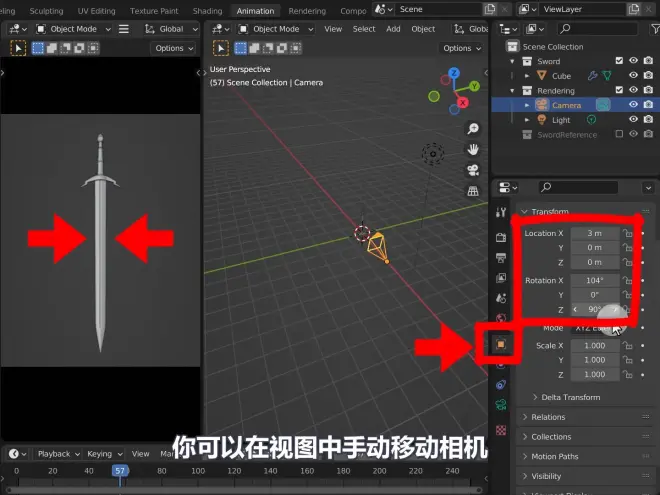Expand the Delta Transform panel
Image resolution: width=660 pixels, height=495 pixels.
point(566,397)
